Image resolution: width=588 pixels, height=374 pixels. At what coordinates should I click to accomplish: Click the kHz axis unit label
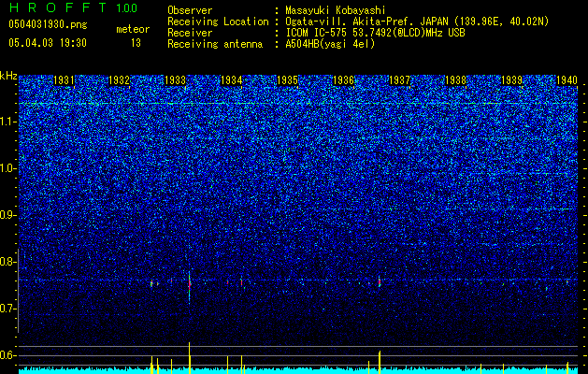[8, 76]
